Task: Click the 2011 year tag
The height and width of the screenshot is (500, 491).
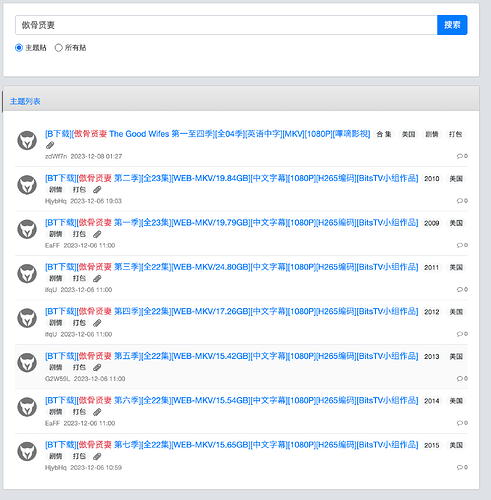Action: 432,267
